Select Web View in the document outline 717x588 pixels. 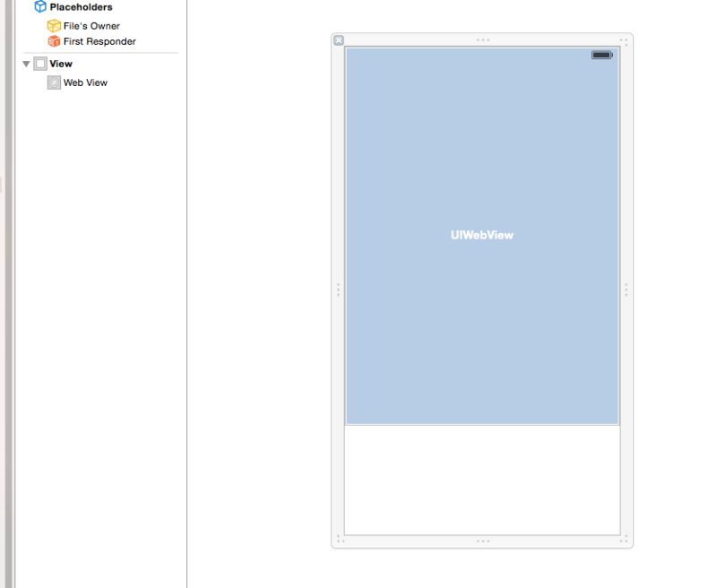pos(85,82)
